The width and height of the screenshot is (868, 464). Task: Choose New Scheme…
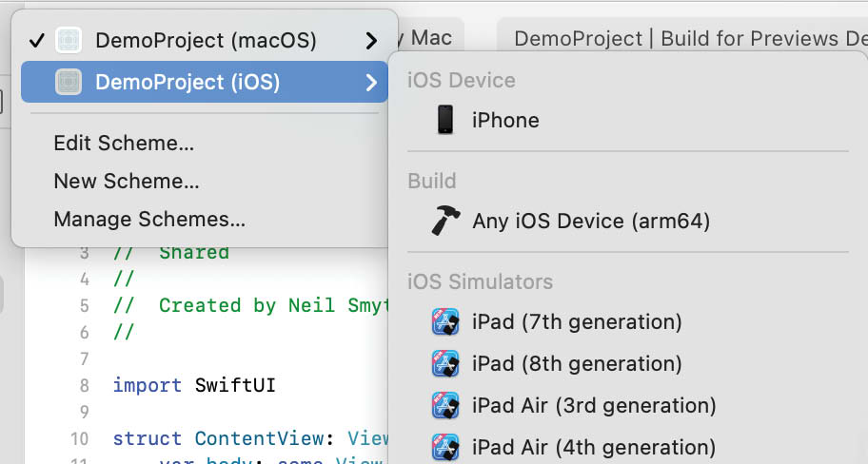127,181
